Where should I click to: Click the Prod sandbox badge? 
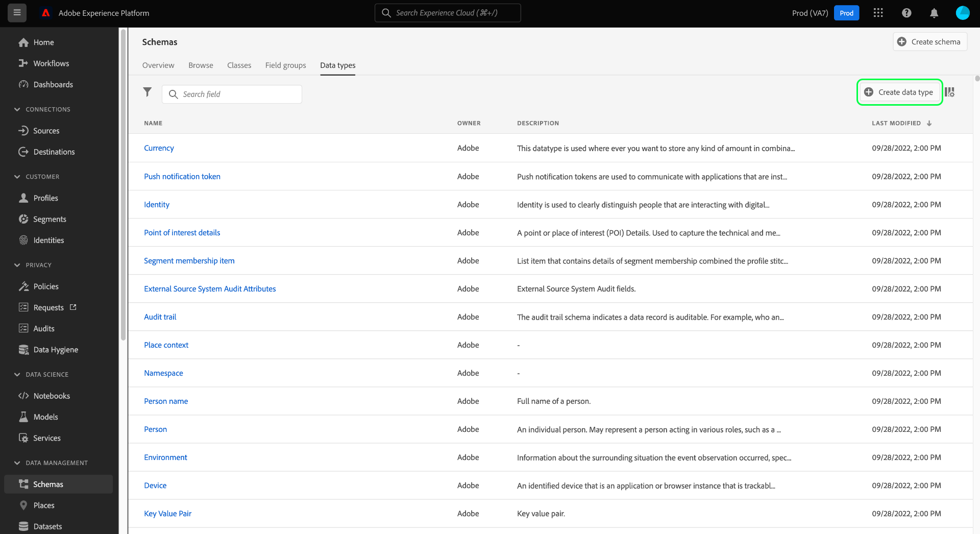[846, 13]
